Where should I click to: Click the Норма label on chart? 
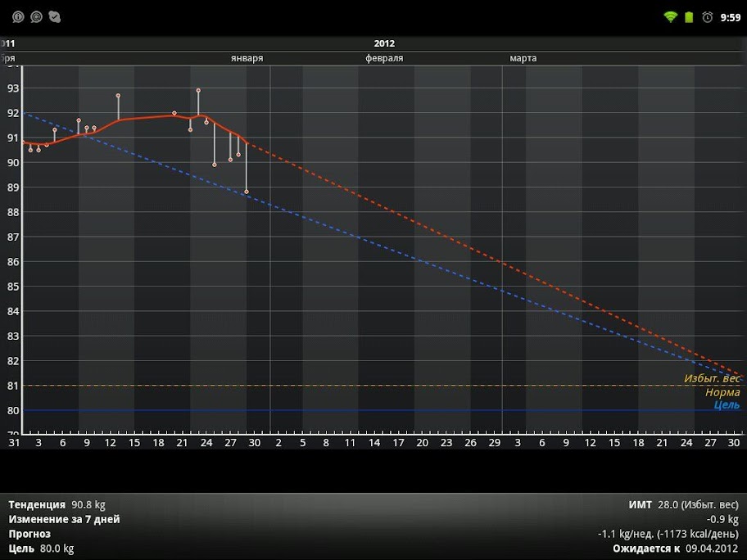722,392
